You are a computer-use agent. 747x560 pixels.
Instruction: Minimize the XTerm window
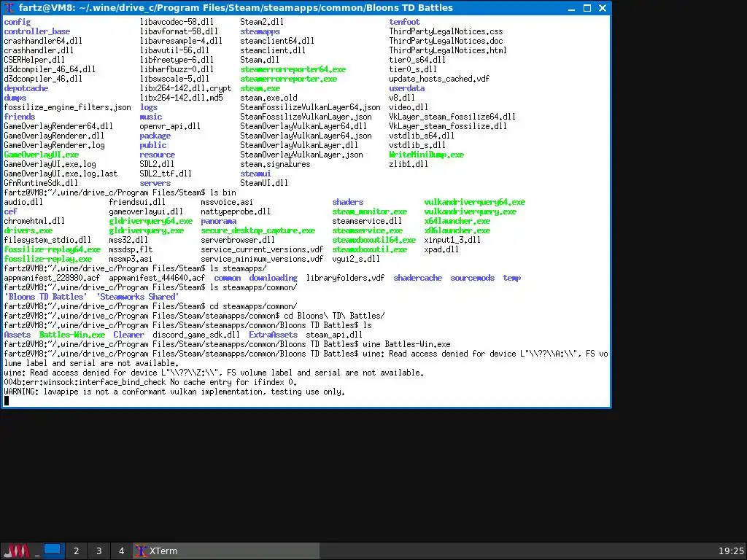[x=572, y=8]
